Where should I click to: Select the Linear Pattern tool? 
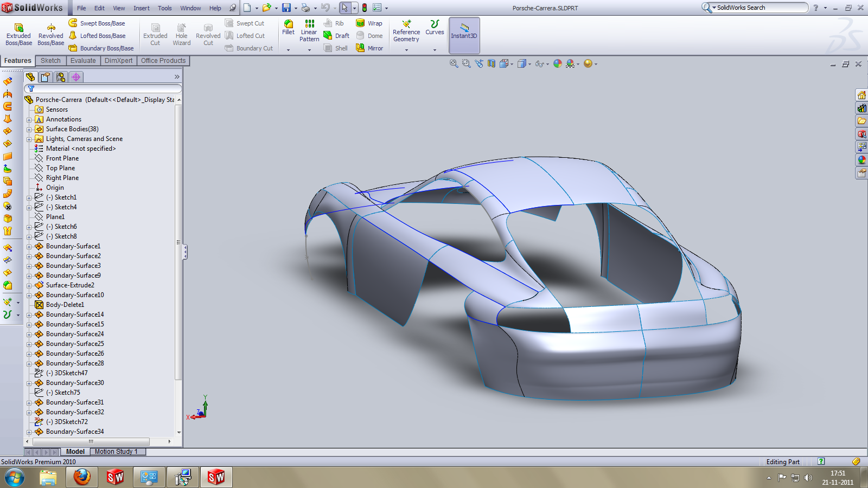coord(309,24)
